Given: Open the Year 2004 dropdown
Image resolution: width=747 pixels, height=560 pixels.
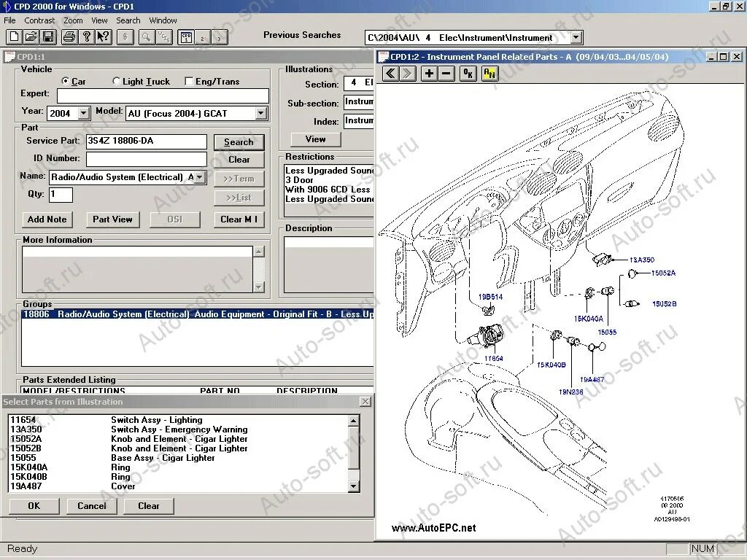Looking at the screenshot, I should (82, 114).
